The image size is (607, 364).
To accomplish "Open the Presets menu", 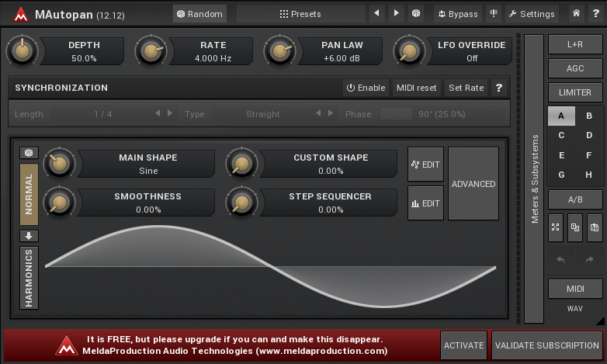I will click(x=300, y=14).
